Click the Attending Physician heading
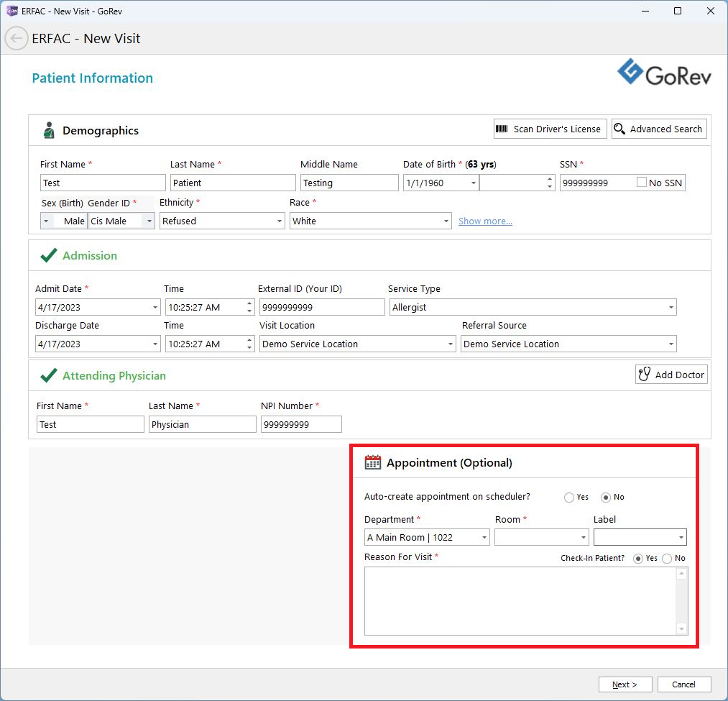The height and width of the screenshot is (701, 728). (114, 375)
